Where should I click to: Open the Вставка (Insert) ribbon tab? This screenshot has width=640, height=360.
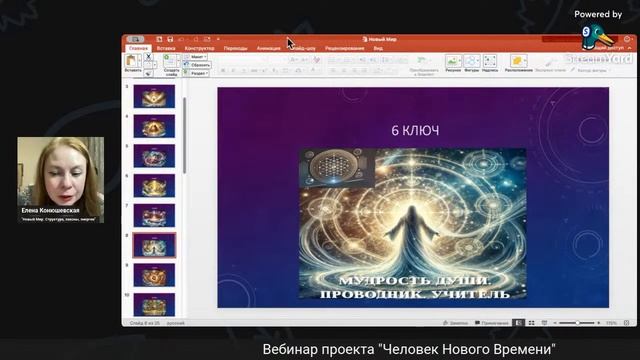coord(166,48)
